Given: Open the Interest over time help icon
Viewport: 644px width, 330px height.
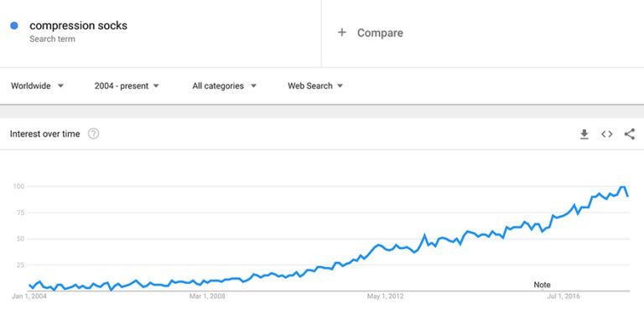Looking at the screenshot, I should (x=94, y=134).
